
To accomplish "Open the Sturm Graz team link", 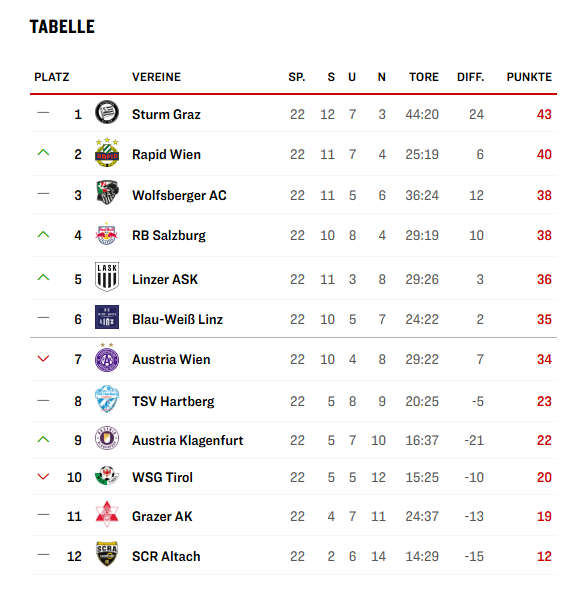I will (x=166, y=114).
